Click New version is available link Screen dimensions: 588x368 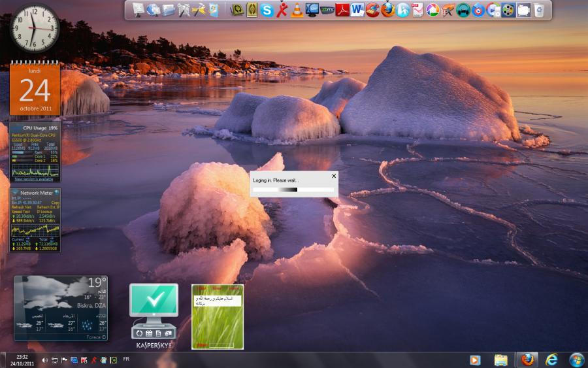[x=34, y=179]
